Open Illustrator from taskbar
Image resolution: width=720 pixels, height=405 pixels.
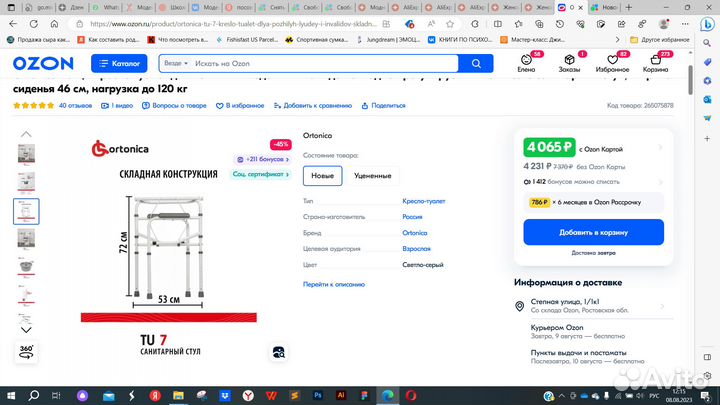click(341, 395)
